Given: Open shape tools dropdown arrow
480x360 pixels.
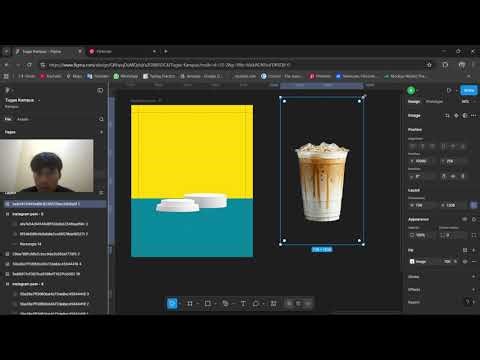Looking at the screenshot, I should point(216,304).
